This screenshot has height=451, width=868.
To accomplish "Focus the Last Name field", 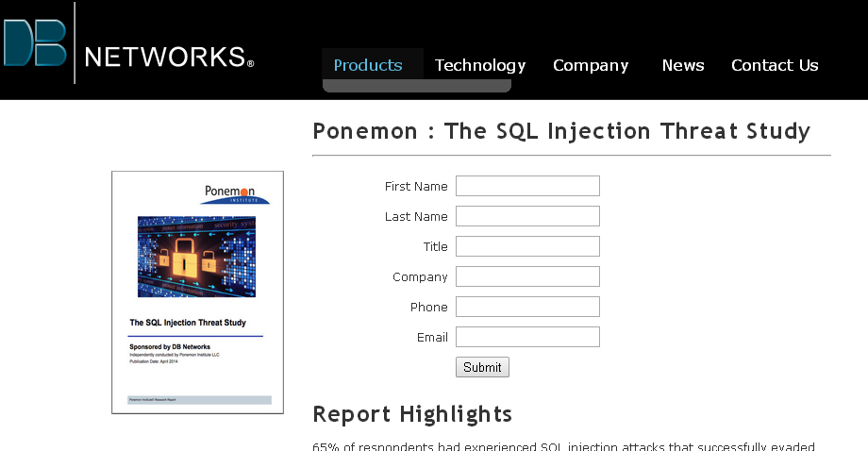I will (527, 216).
